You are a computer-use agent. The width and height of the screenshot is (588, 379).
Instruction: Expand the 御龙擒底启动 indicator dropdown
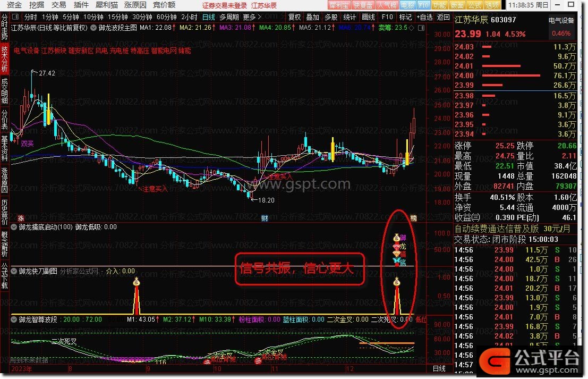(x=14, y=227)
